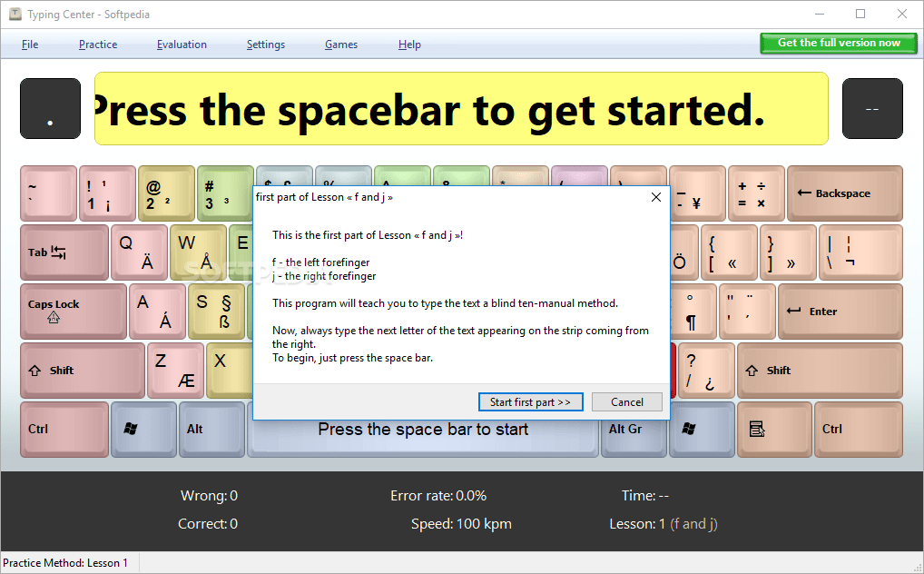This screenshot has height=574, width=924.
Task: Cancel the Lesson f and j dialog
Action: [626, 401]
